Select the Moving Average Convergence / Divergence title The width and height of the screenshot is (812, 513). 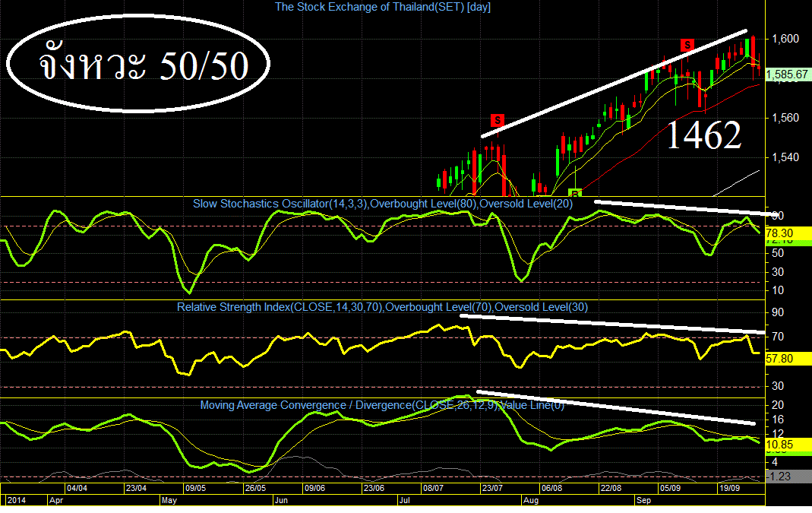[x=382, y=404]
